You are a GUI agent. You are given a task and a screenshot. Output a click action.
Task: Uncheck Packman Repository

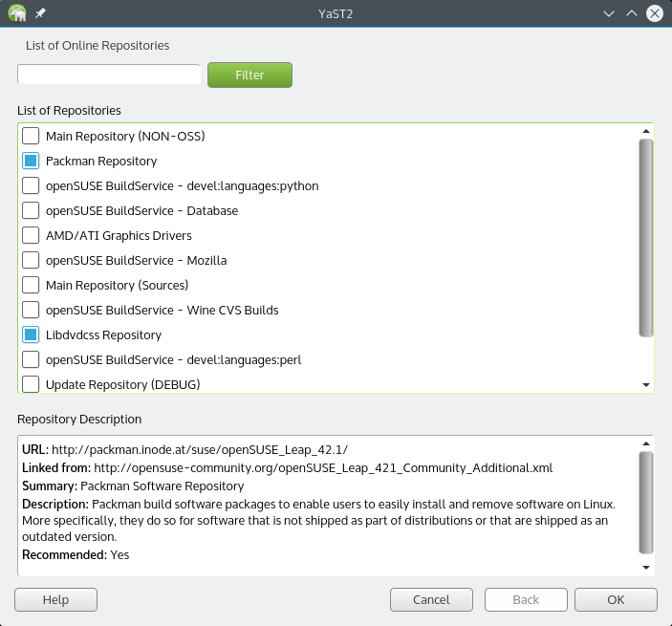pyautogui.click(x=31, y=161)
